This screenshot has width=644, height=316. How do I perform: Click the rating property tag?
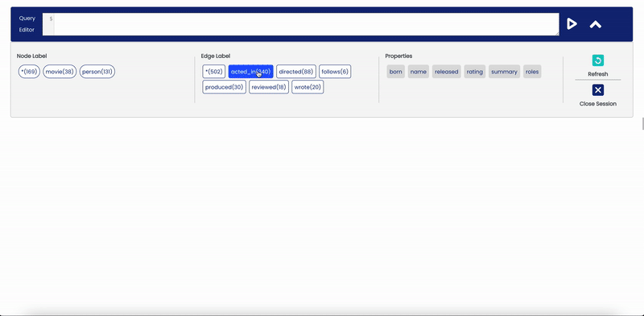(x=475, y=72)
